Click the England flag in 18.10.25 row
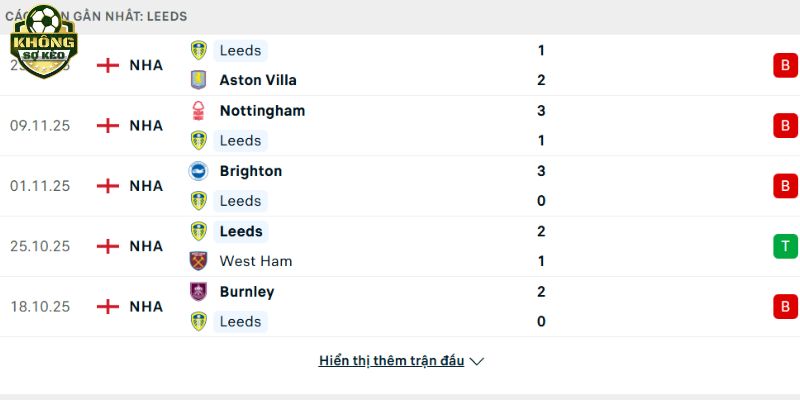 click(107, 306)
